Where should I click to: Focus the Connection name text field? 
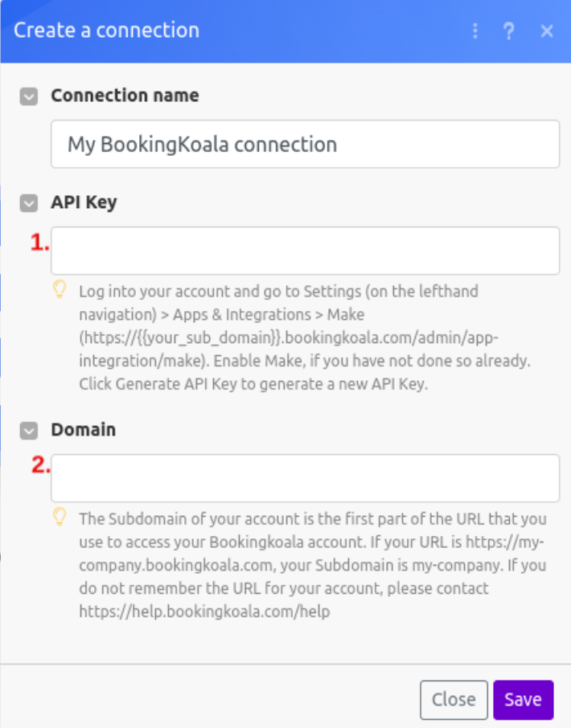point(305,145)
